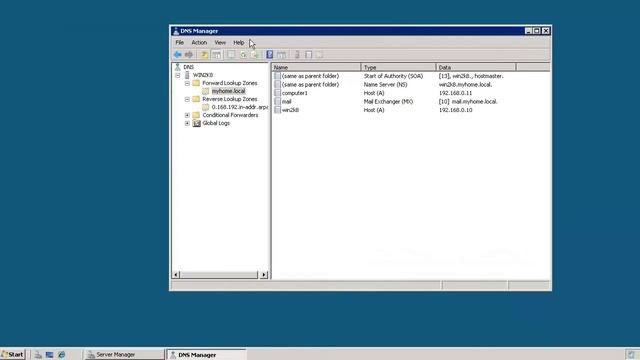Viewport: 640px width, 360px height.
Task: Click the DNS Manager taskbar button
Action: [x=207, y=354]
